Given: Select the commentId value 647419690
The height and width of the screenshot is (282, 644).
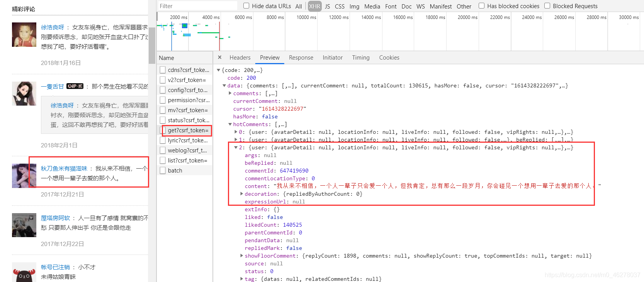Looking at the screenshot, I should pyautogui.click(x=294, y=171).
